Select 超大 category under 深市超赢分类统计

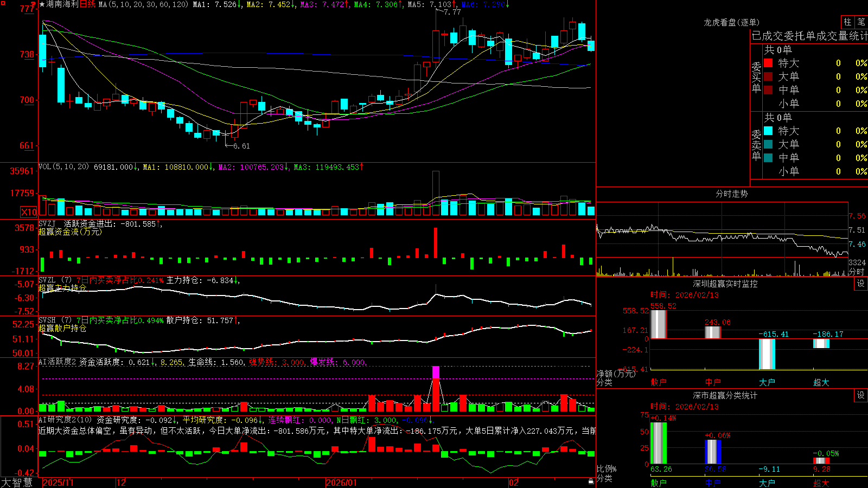coord(821,483)
